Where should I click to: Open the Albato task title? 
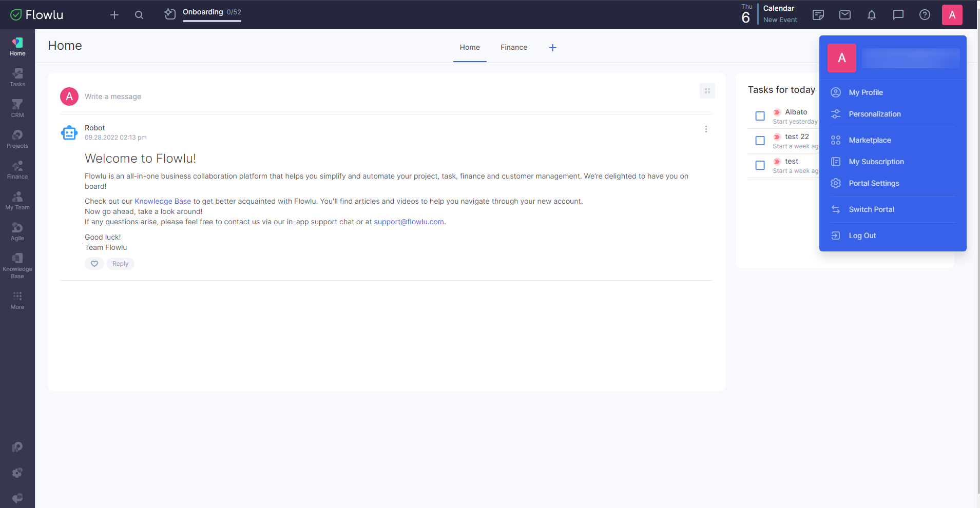click(x=796, y=112)
